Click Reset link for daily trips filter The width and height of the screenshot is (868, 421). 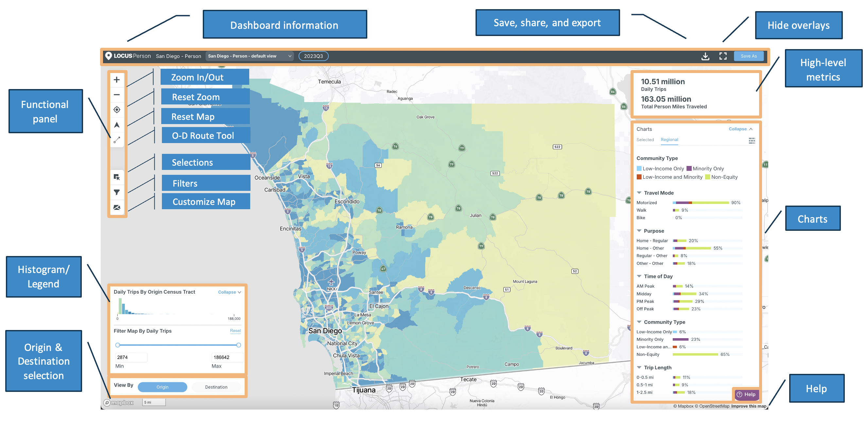pyautogui.click(x=235, y=331)
